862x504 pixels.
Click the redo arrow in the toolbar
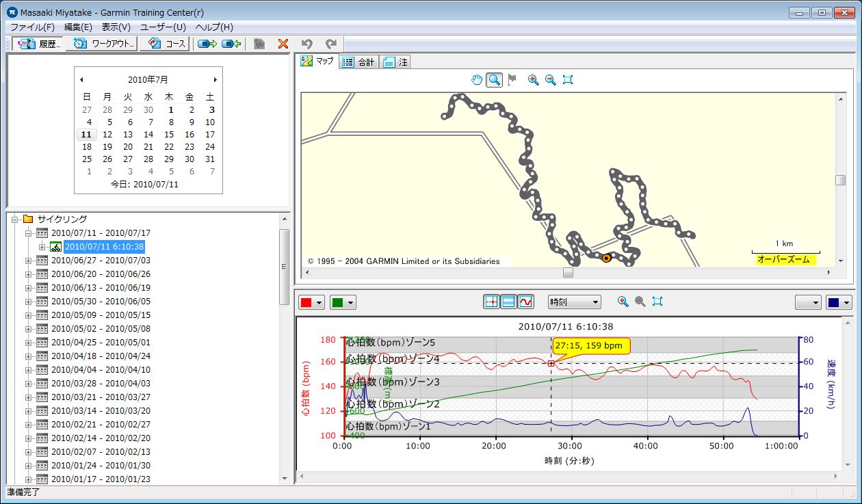point(331,44)
